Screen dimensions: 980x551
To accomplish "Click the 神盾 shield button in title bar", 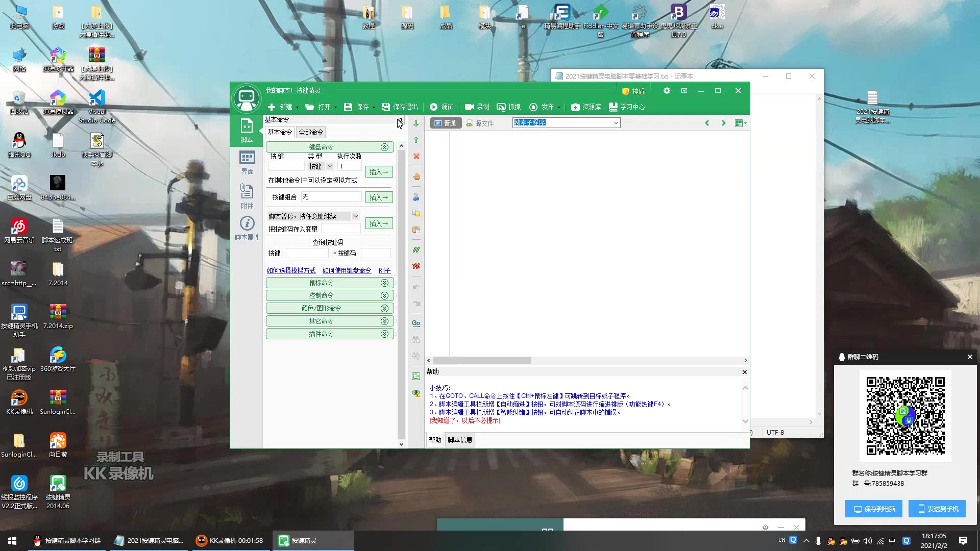I will tap(633, 91).
